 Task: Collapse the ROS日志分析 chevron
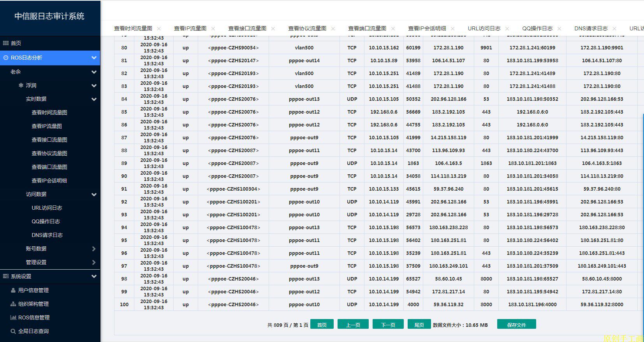pyautogui.click(x=94, y=58)
